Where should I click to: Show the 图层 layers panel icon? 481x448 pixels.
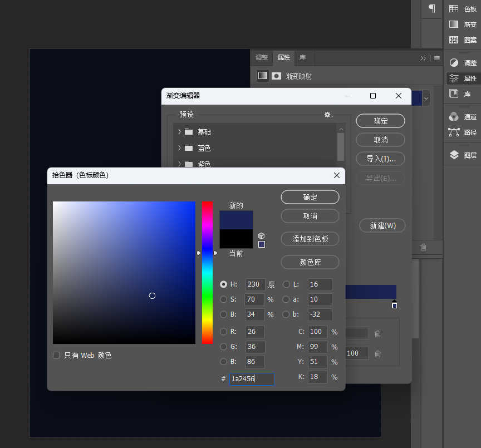pos(454,155)
